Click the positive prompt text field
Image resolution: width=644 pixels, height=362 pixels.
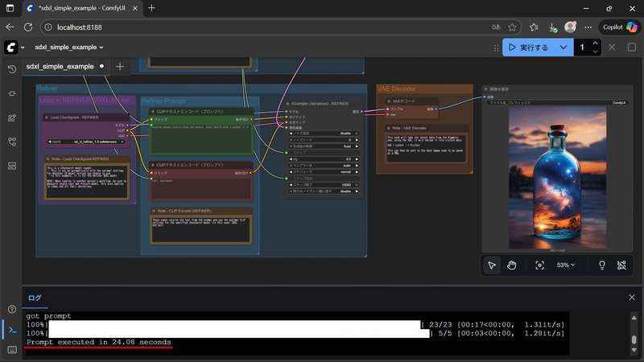[200, 138]
